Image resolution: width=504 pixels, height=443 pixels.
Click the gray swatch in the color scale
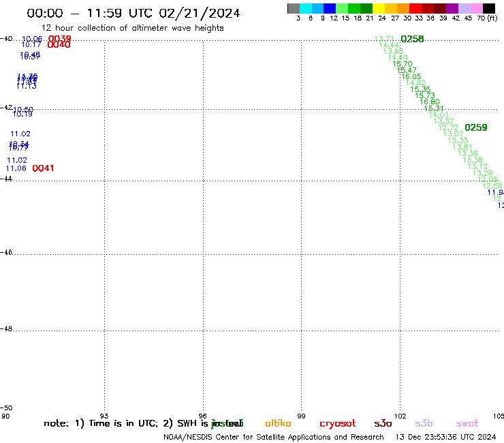pos(294,8)
